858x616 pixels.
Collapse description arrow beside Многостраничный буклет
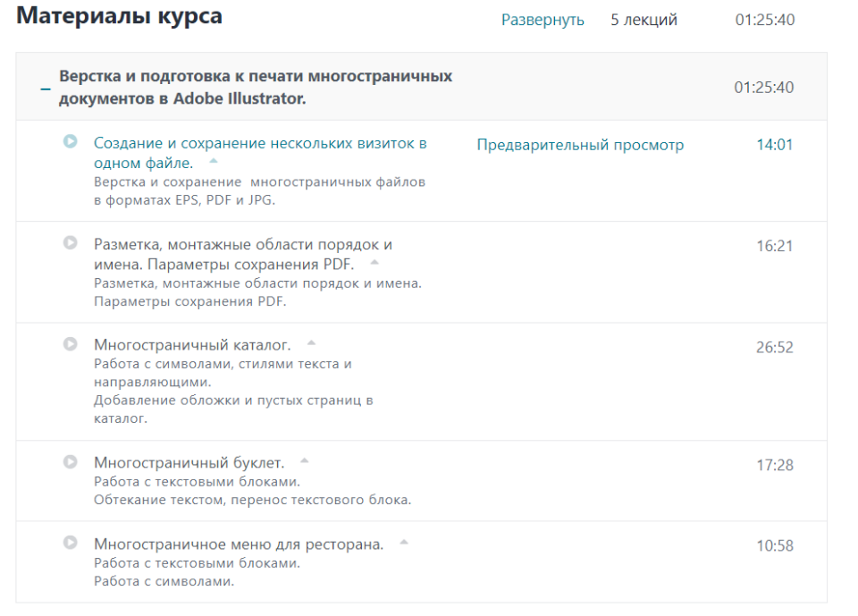304,461
